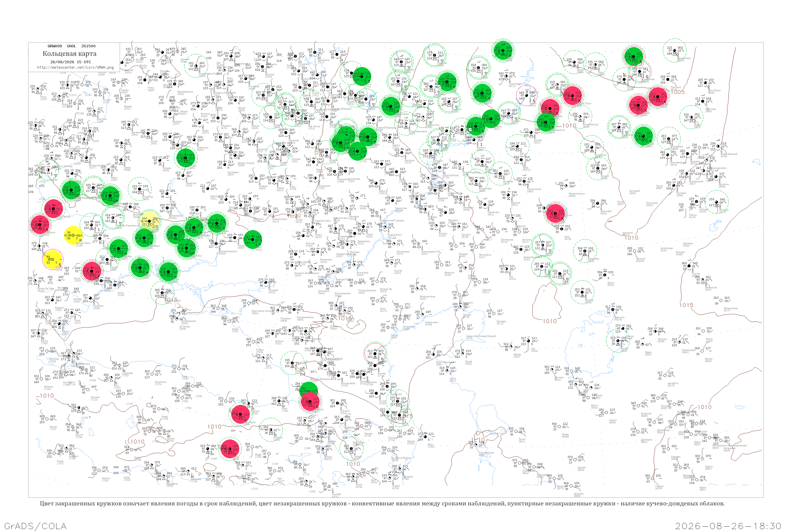Select the 'Владикавказ' station name
This screenshot has height=532, width=798.
point(349,383)
